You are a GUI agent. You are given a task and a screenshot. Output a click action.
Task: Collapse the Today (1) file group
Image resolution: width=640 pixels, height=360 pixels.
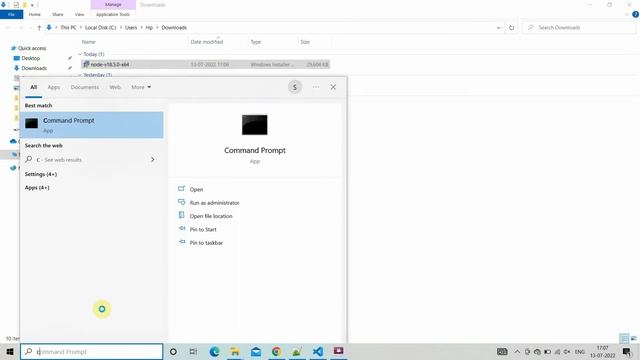(80, 54)
